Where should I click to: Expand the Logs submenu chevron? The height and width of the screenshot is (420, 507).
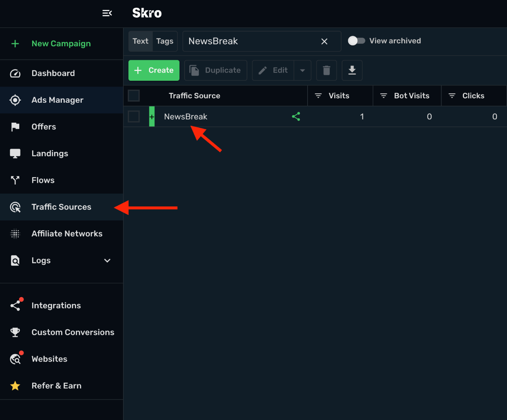107,261
